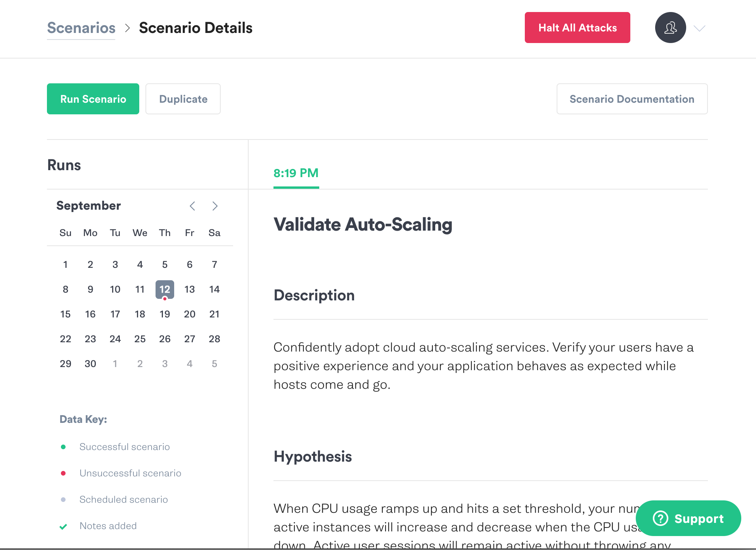Select September 20 in the calendar
Viewport: 756px width, 550px height.
click(x=190, y=314)
